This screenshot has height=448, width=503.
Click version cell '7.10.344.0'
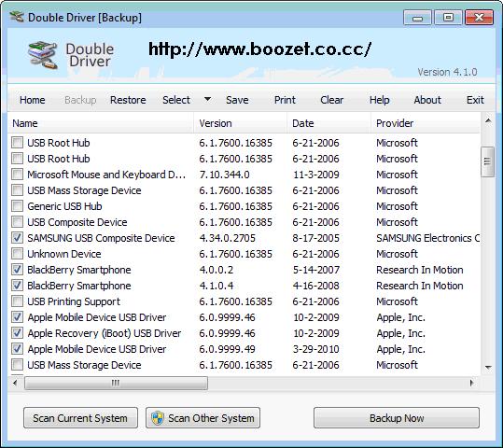[x=224, y=175]
